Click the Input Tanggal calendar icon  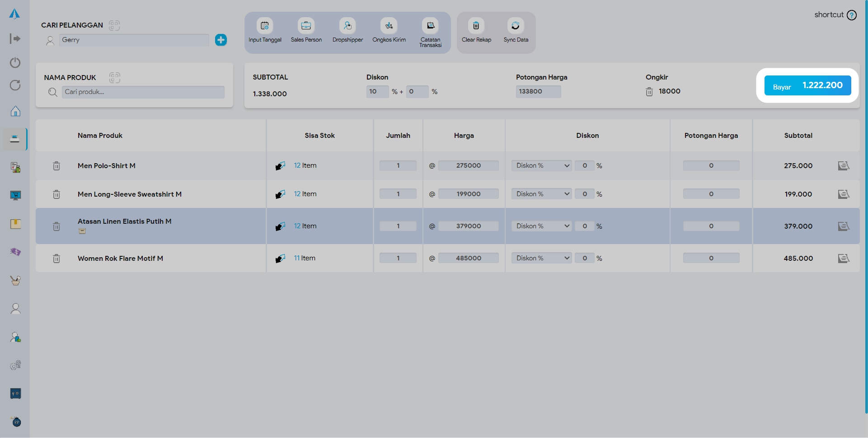[x=265, y=26]
